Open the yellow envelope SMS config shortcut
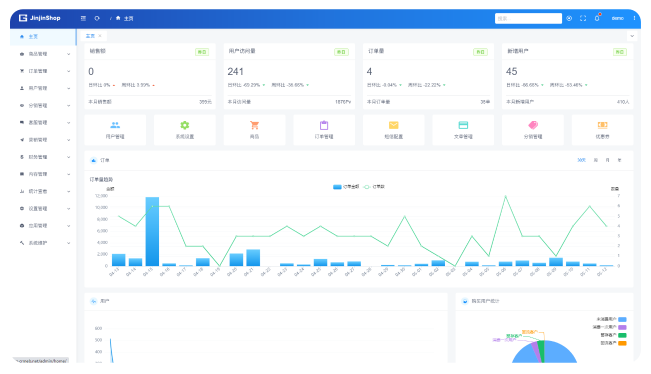 394,130
